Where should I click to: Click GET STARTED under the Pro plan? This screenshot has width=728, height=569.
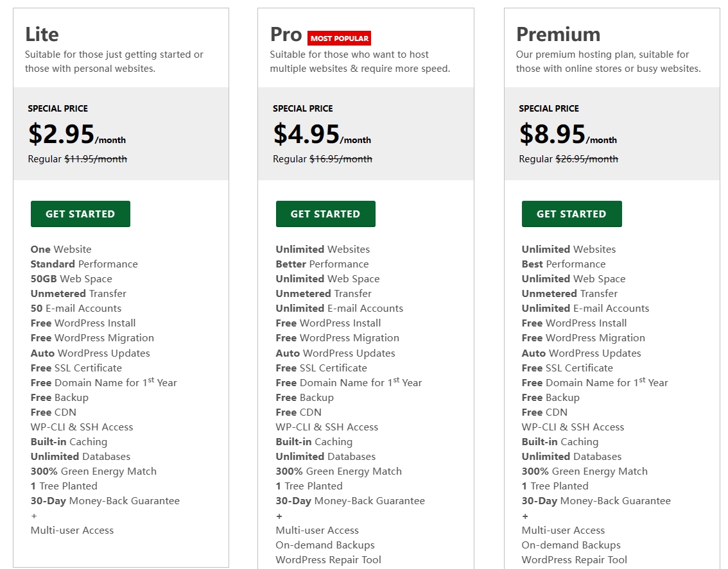(x=325, y=214)
